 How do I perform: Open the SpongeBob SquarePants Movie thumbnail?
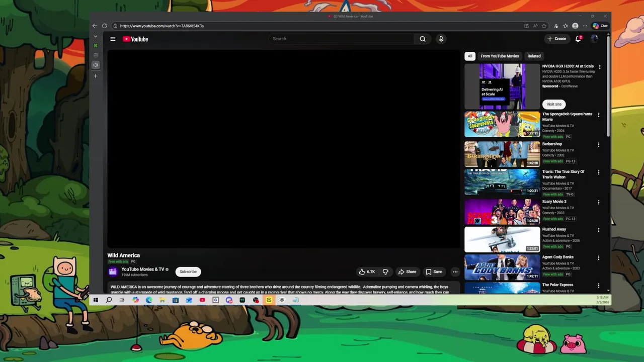502,124
